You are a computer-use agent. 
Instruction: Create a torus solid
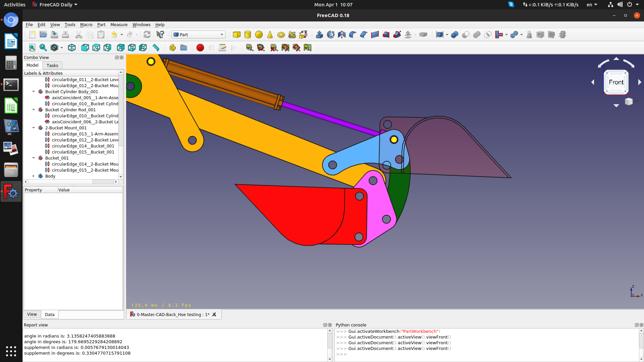tap(281, 35)
